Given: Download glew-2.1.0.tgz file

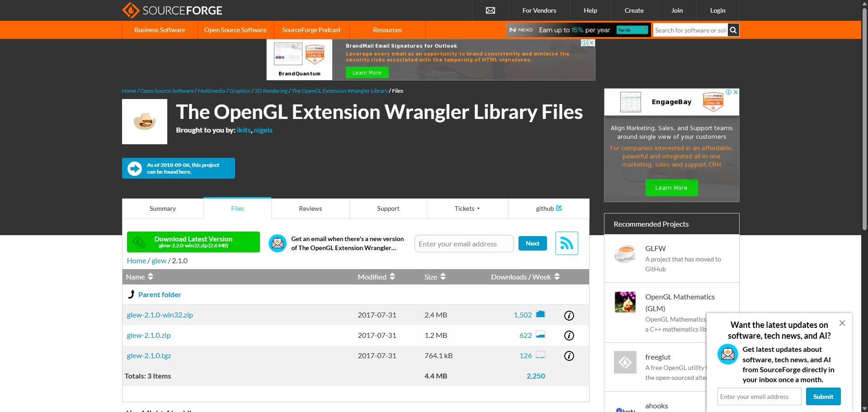Looking at the screenshot, I should click(149, 355).
